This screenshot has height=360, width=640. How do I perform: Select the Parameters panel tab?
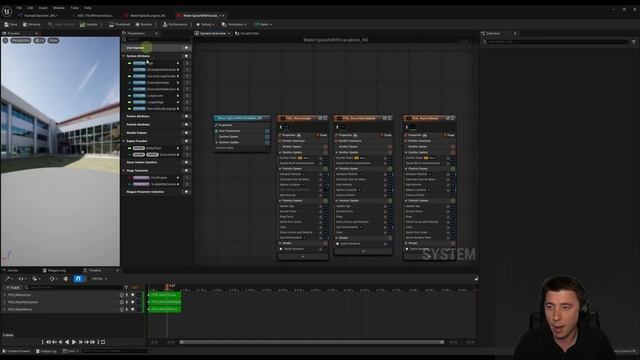pyautogui.click(x=137, y=33)
